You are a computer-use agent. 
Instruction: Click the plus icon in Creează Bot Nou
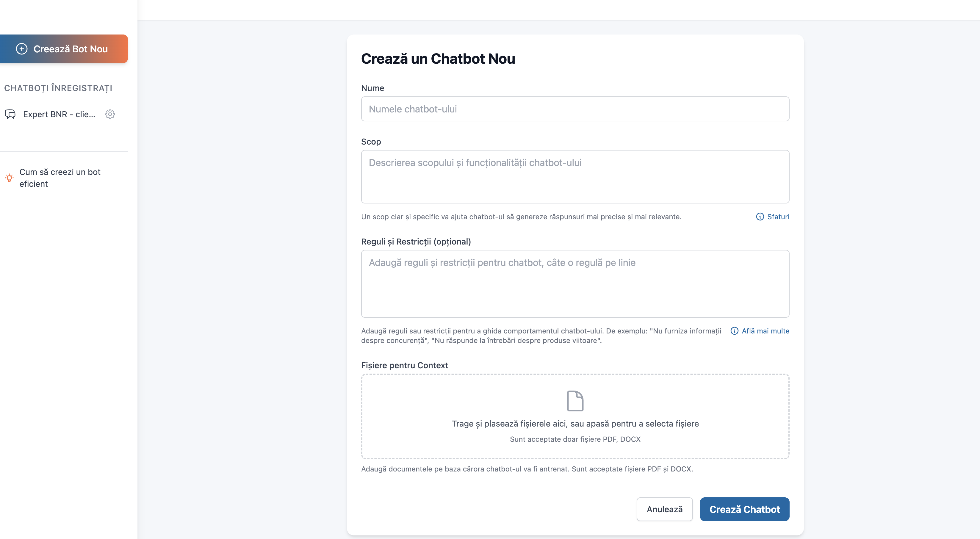tap(22, 49)
